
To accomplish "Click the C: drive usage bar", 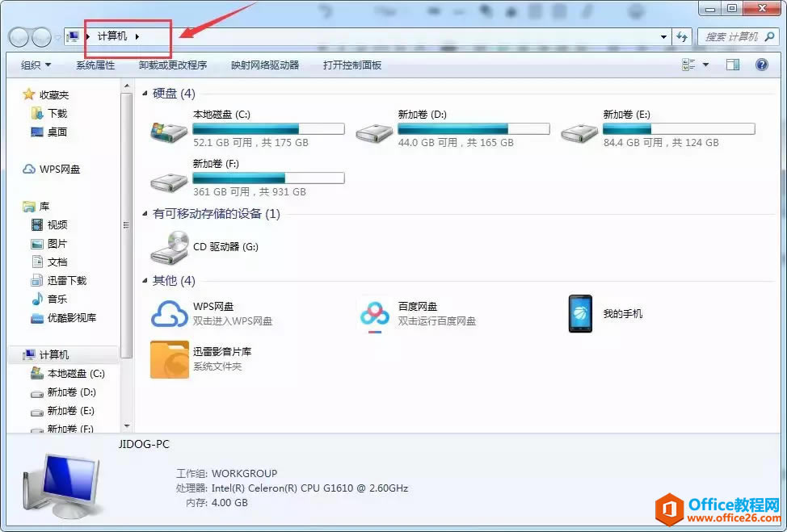I will 268,129.
